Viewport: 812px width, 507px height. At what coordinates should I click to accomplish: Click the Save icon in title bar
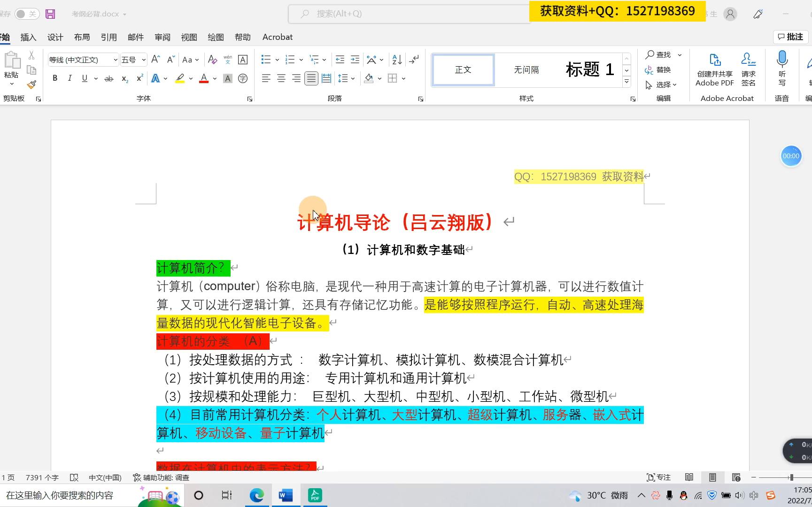coord(50,14)
